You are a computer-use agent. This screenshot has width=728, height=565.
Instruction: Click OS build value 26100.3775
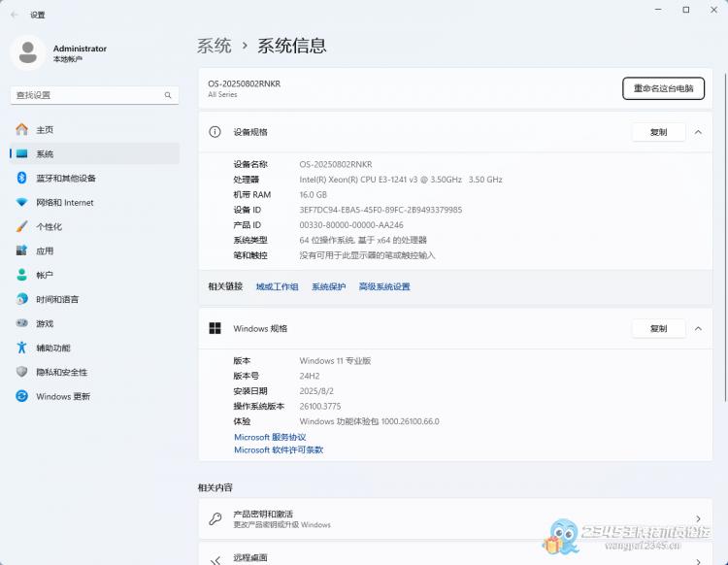click(320, 406)
